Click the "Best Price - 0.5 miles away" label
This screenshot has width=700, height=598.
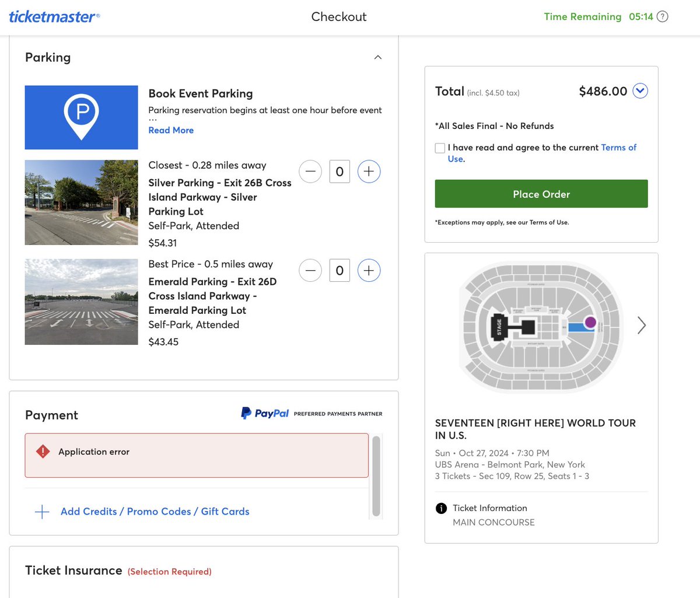(211, 264)
